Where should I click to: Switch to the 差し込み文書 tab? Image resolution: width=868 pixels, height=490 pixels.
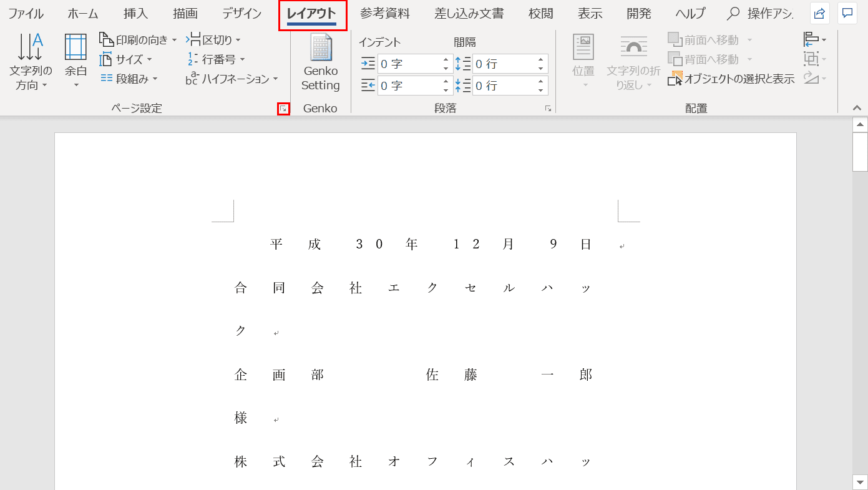coord(469,13)
